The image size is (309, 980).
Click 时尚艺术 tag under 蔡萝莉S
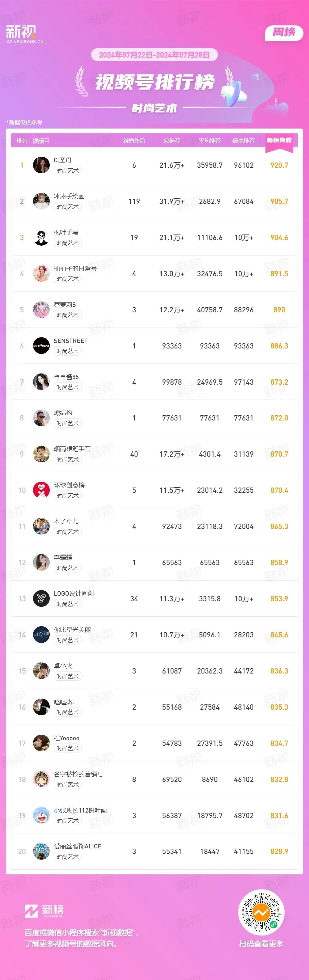[x=67, y=315]
